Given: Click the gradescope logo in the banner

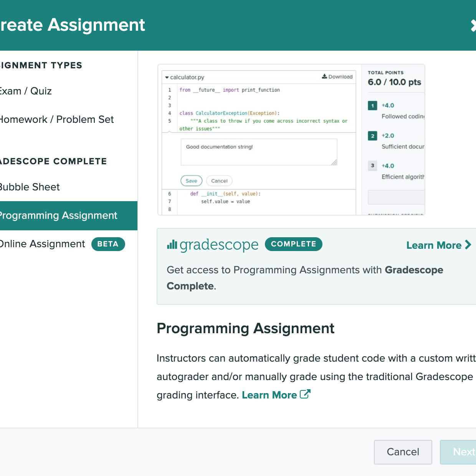Looking at the screenshot, I should (213, 245).
